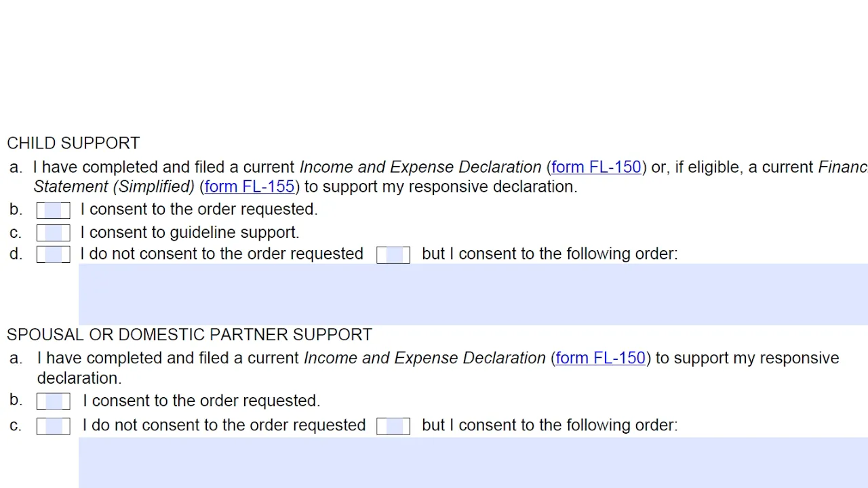Click 'Income and Expense Declaration' text in Spousal section
The width and height of the screenshot is (868, 488).
click(425, 358)
